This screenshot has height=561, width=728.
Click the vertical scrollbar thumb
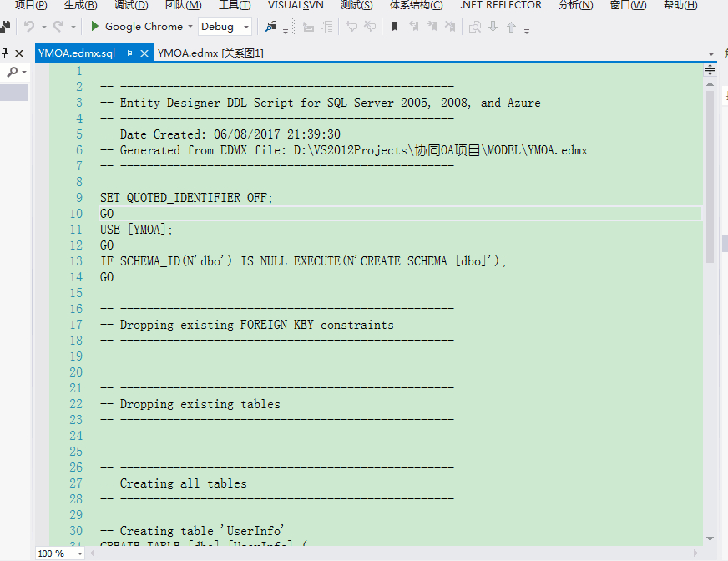pyautogui.click(x=710, y=177)
